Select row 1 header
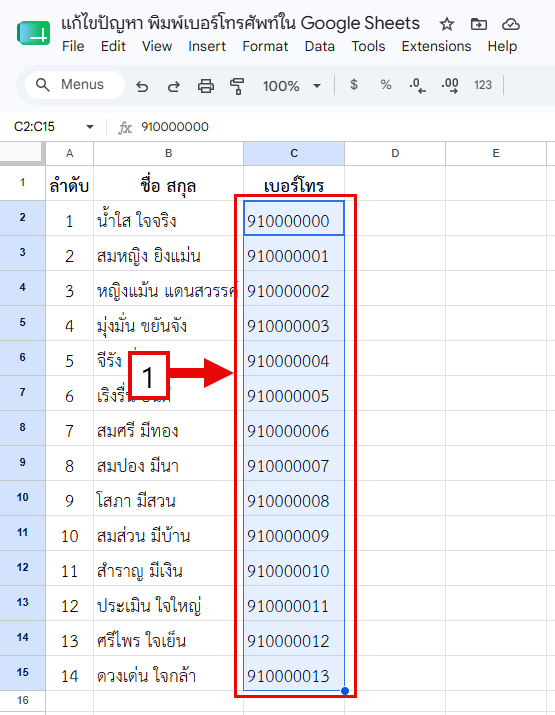This screenshot has height=715, width=555. [22, 183]
